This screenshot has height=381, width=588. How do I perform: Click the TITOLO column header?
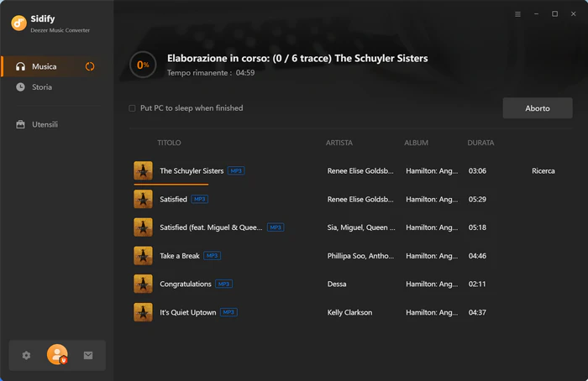169,143
